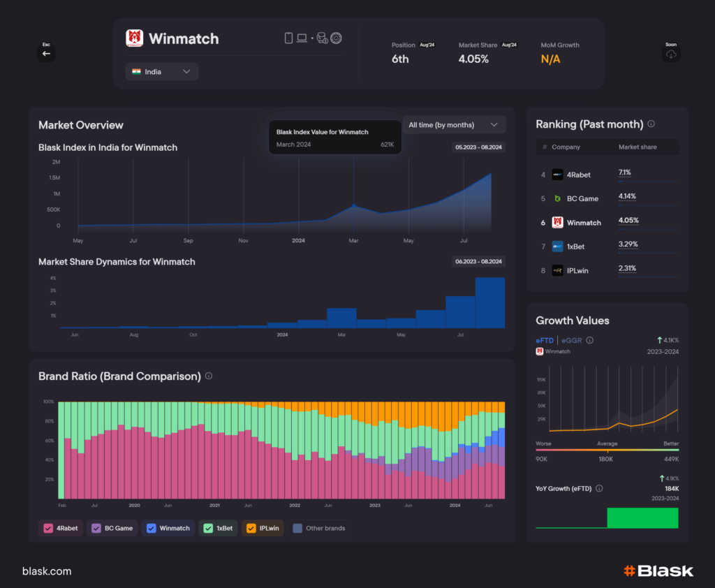Click info icon beside Brand Ratio title

(209, 376)
